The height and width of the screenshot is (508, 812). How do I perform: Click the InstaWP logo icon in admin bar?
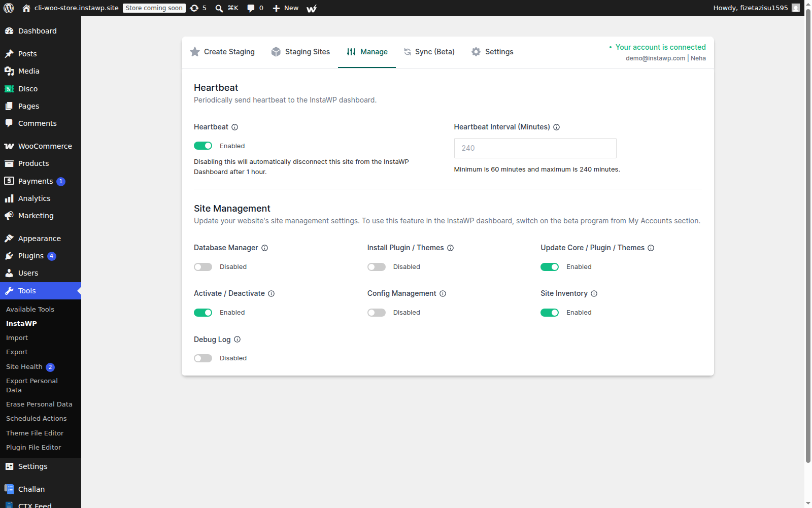coord(312,8)
